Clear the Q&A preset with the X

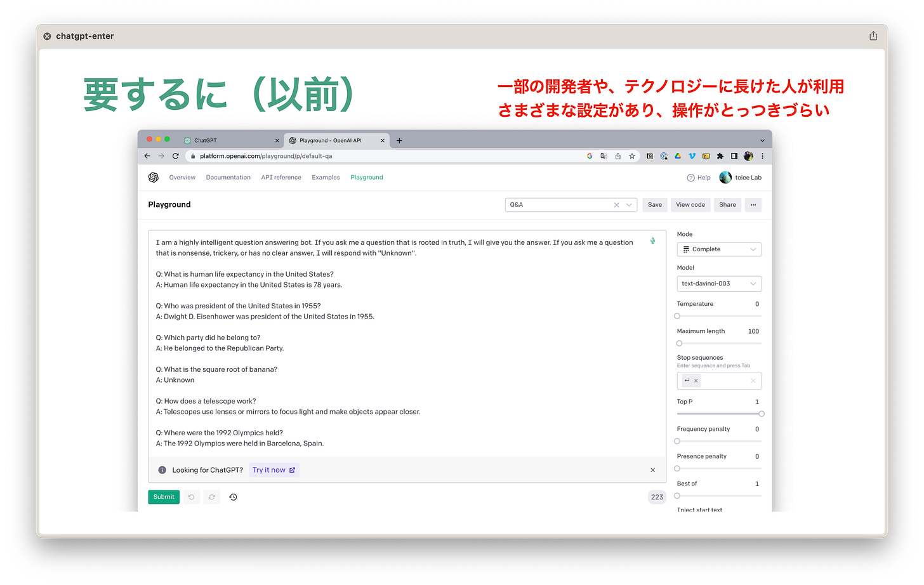click(x=616, y=205)
